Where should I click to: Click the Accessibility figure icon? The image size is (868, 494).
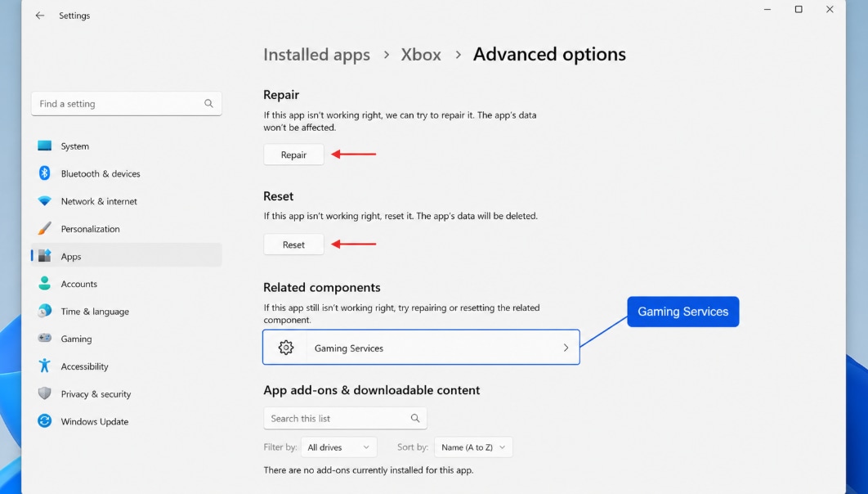pos(45,366)
